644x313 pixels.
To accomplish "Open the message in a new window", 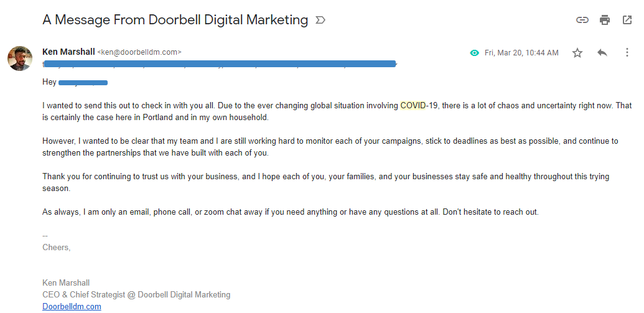I will [x=627, y=20].
